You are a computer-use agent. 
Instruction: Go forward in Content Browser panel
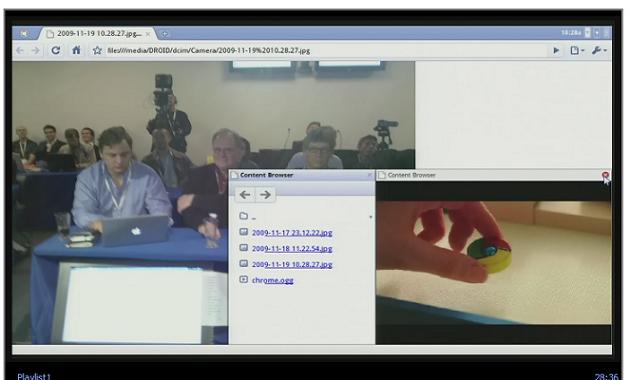[x=266, y=195]
